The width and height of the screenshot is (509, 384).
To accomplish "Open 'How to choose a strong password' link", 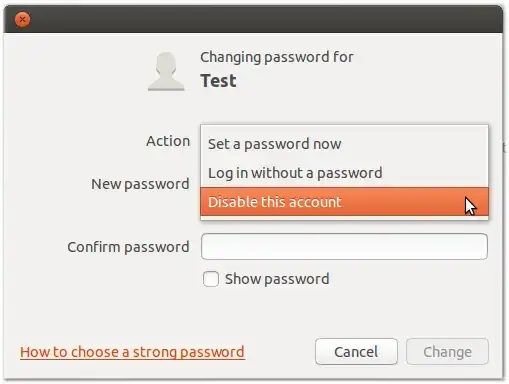I will pos(132,352).
